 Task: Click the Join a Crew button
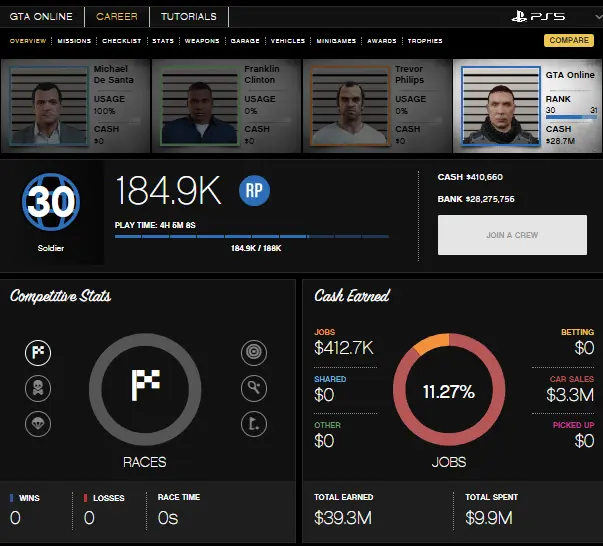point(512,235)
